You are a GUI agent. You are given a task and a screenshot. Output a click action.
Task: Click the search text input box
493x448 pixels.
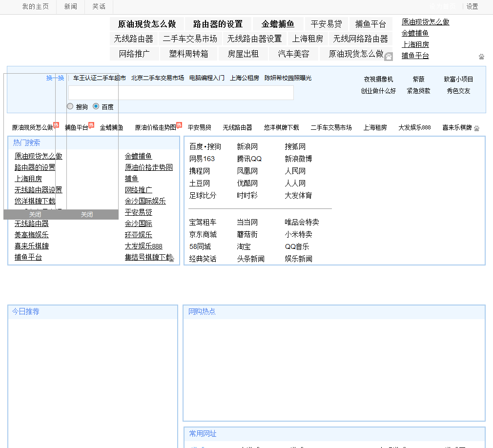coord(181,93)
